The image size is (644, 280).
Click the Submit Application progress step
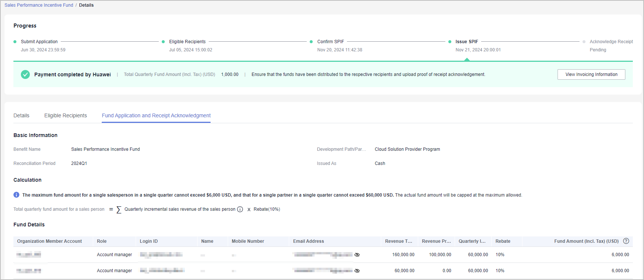39,42
